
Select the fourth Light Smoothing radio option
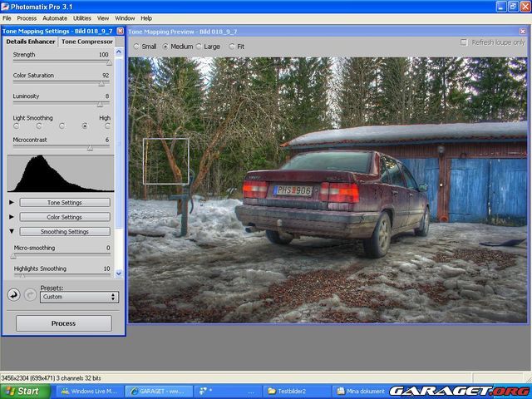coord(85,126)
